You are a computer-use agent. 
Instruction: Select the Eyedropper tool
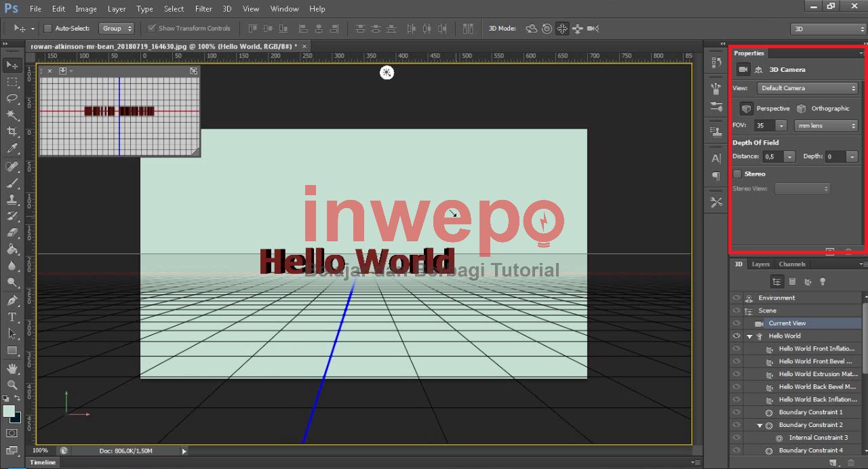12,148
